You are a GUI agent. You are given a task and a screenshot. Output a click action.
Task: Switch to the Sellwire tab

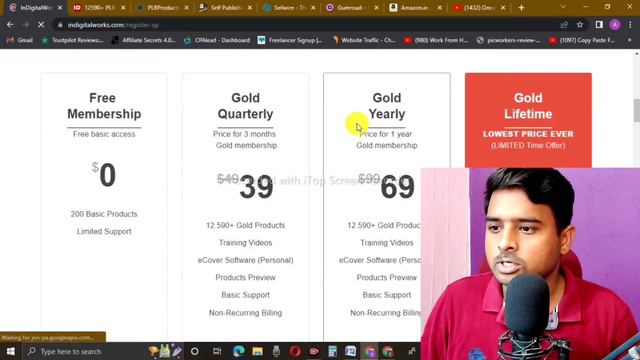(x=289, y=7)
